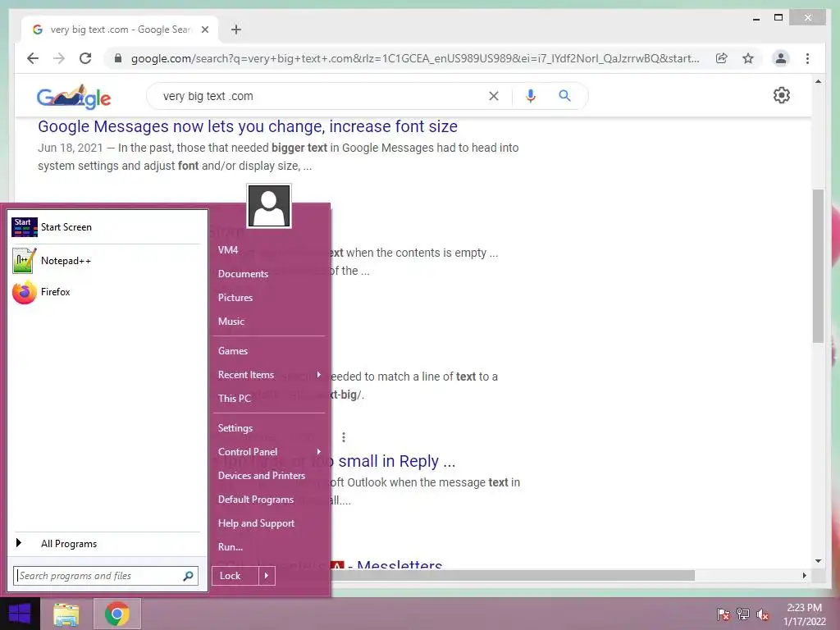The width and height of the screenshot is (840, 630).
Task: Click Chrome's back navigation arrow
Action: point(33,58)
